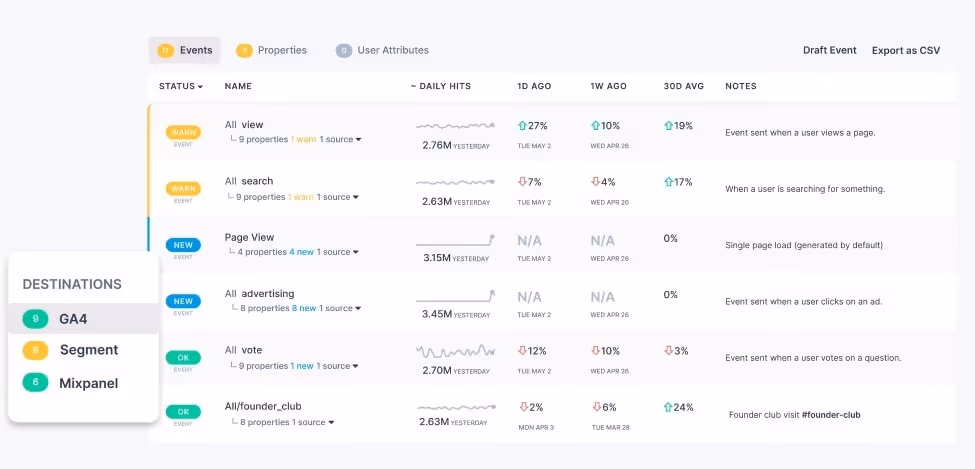Click the 1W AGO column header
This screenshot has width=975, height=469.
608,86
